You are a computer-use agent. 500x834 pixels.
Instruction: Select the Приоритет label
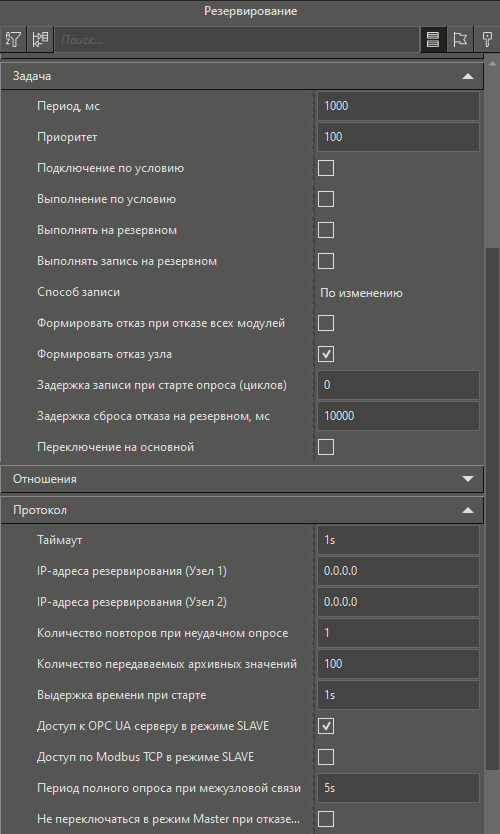tap(67, 137)
